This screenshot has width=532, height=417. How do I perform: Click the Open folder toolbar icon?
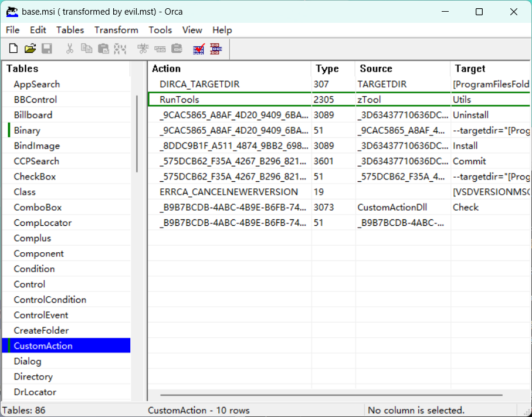[x=30, y=49]
